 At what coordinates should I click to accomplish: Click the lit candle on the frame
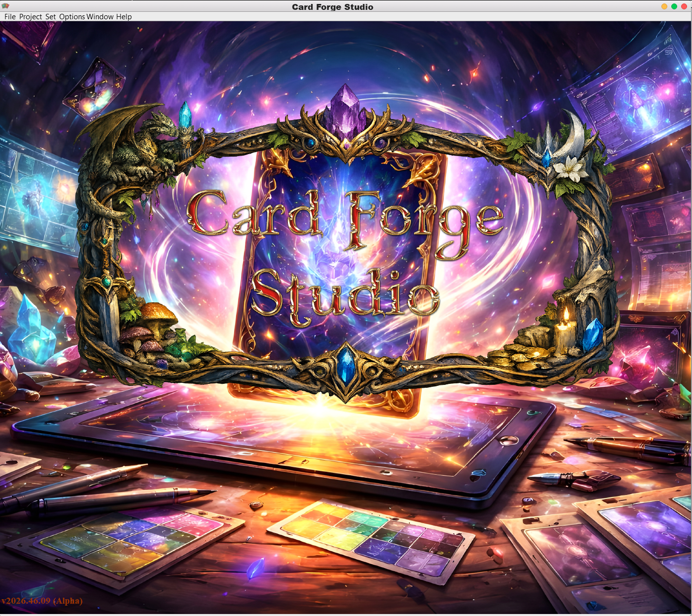tap(565, 331)
